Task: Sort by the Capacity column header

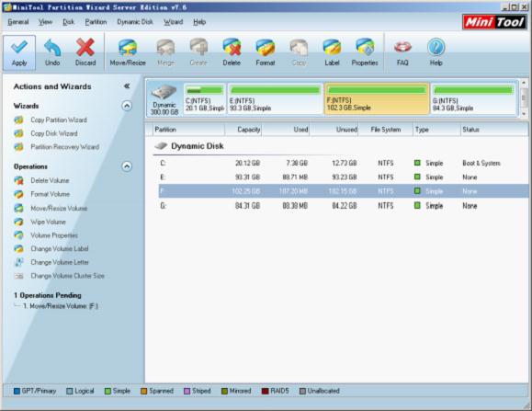Action: pyautogui.click(x=243, y=130)
